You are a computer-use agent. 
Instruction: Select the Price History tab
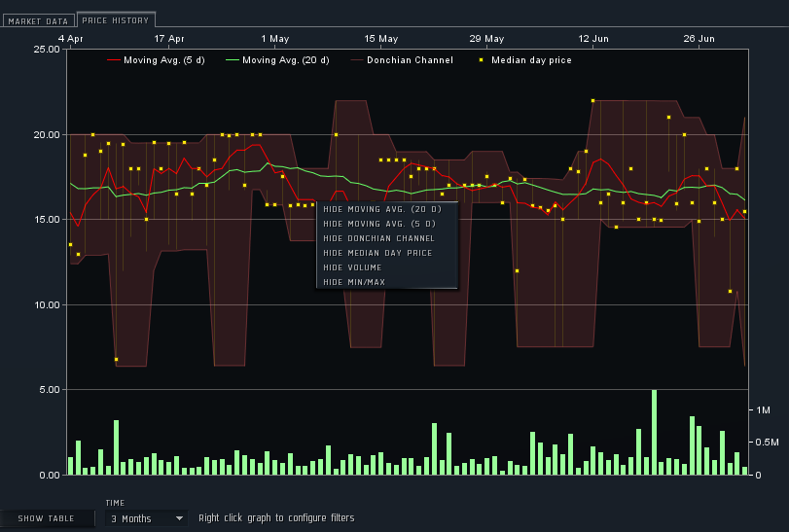click(x=116, y=19)
